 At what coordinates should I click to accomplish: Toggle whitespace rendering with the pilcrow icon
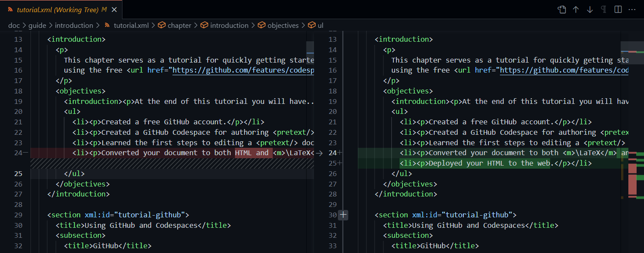[604, 9]
